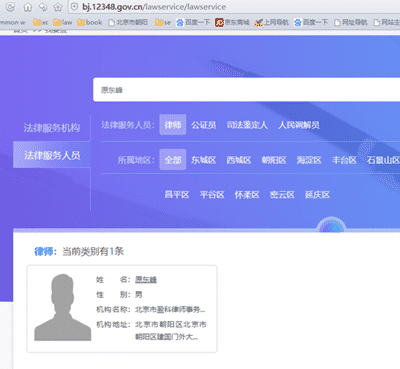400x369 pixels.
Task: Click the undo/back arrow icon in toolbar
Action: coord(43,7)
